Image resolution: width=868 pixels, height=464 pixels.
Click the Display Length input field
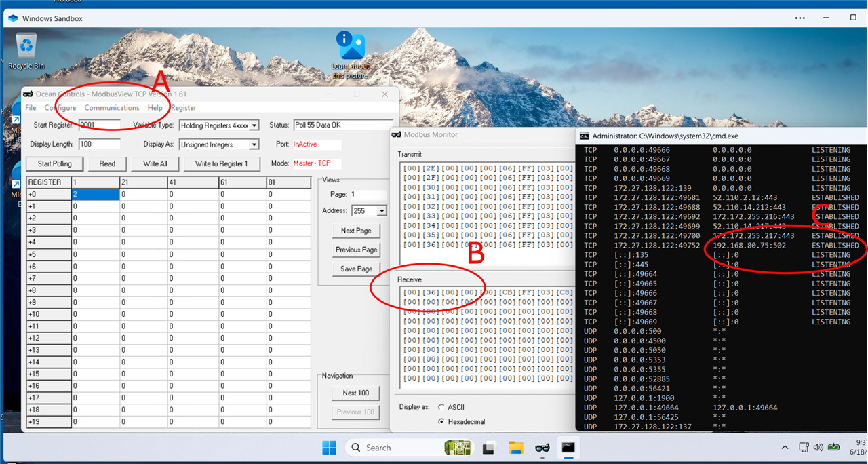click(100, 144)
